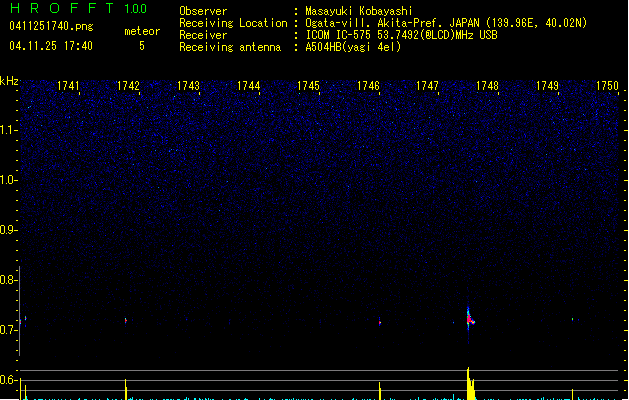Click the filename 0411251740.png
The width and height of the screenshot is (629, 400).
[x=51, y=26]
